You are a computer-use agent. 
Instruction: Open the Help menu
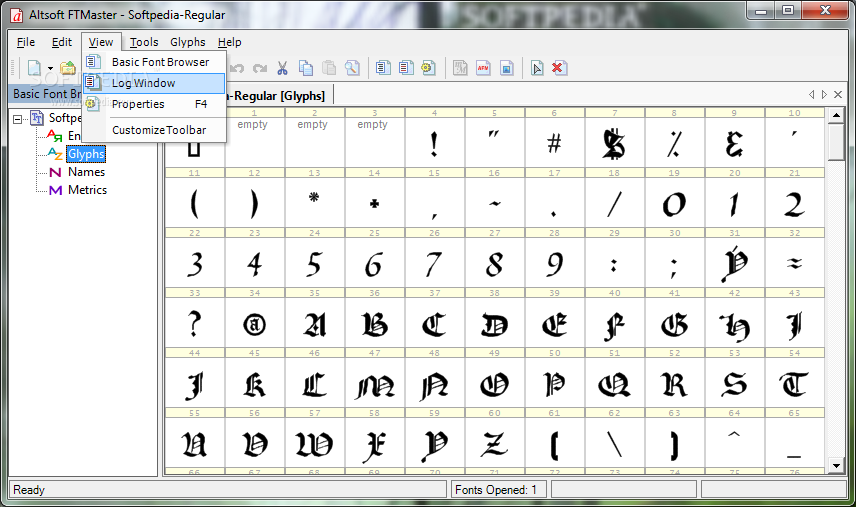tap(229, 42)
